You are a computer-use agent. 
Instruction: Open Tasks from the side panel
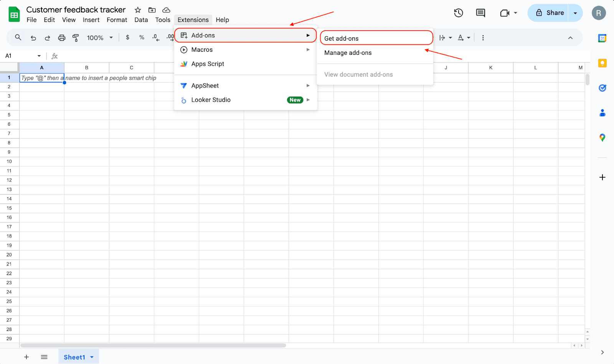coord(602,88)
